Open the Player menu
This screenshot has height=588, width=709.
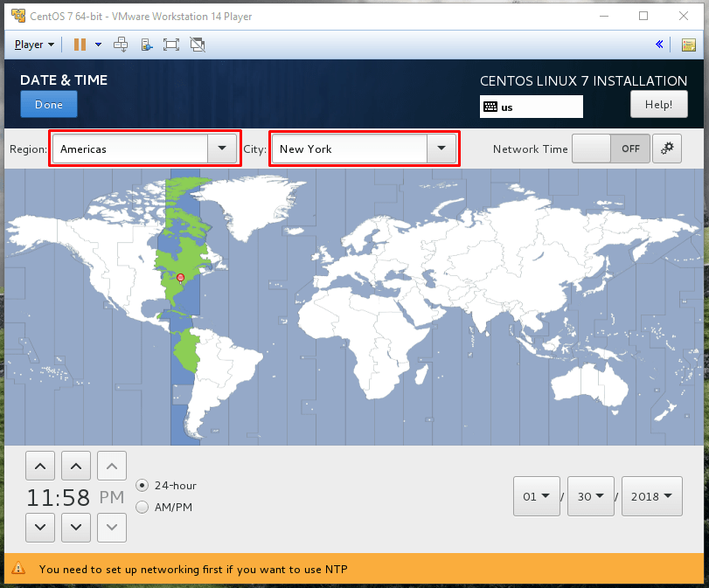[34, 45]
